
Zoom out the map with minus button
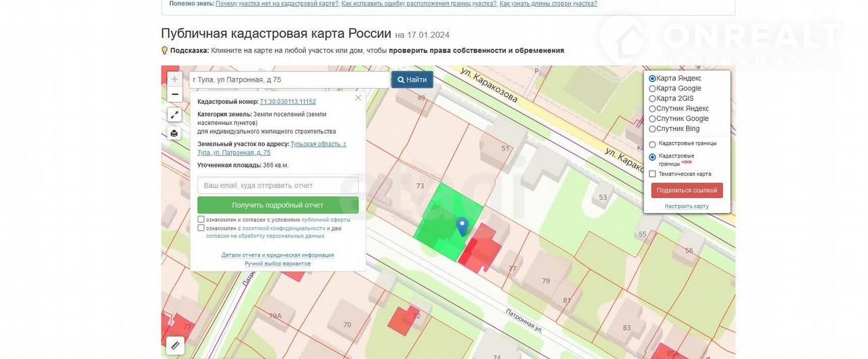[x=174, y=95]
